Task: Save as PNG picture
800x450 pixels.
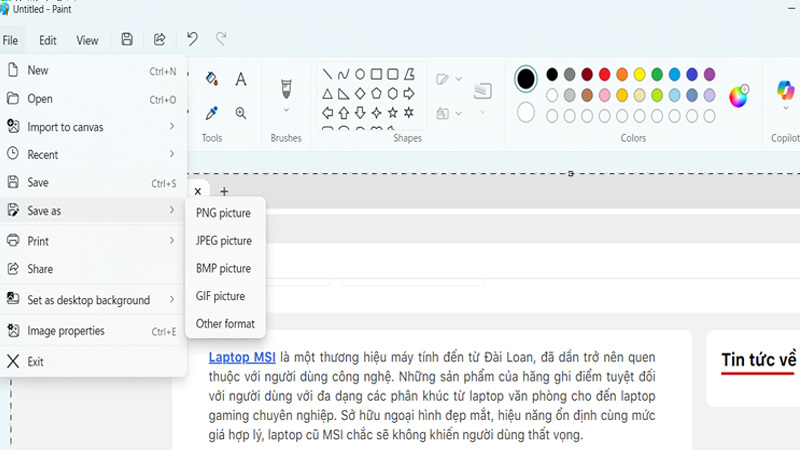Action: 225,213
